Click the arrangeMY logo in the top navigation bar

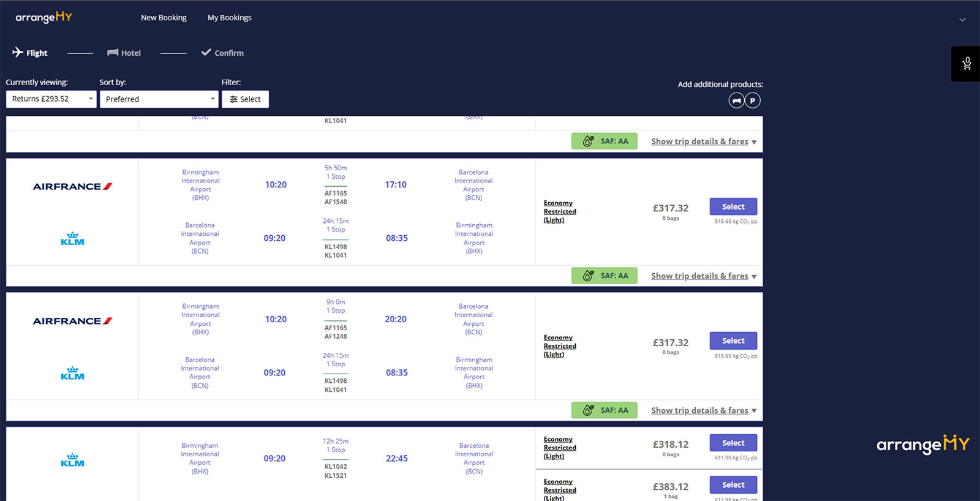43,17
